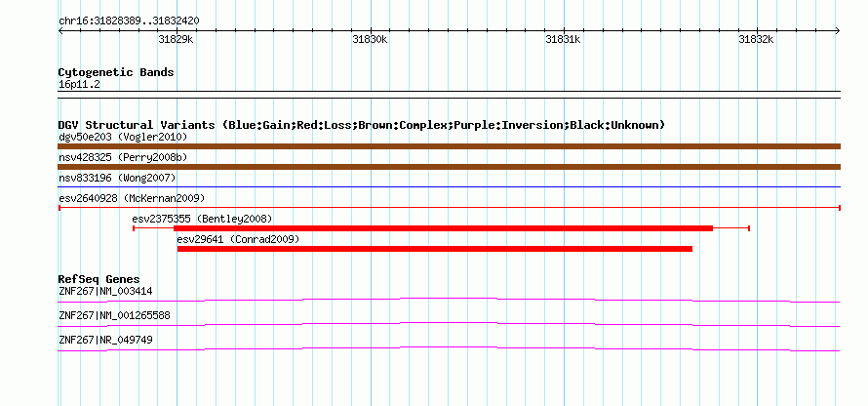Click the red loss bar of esv29641
Viewport: 868px width, 406px height.
[x=435, y=249]
